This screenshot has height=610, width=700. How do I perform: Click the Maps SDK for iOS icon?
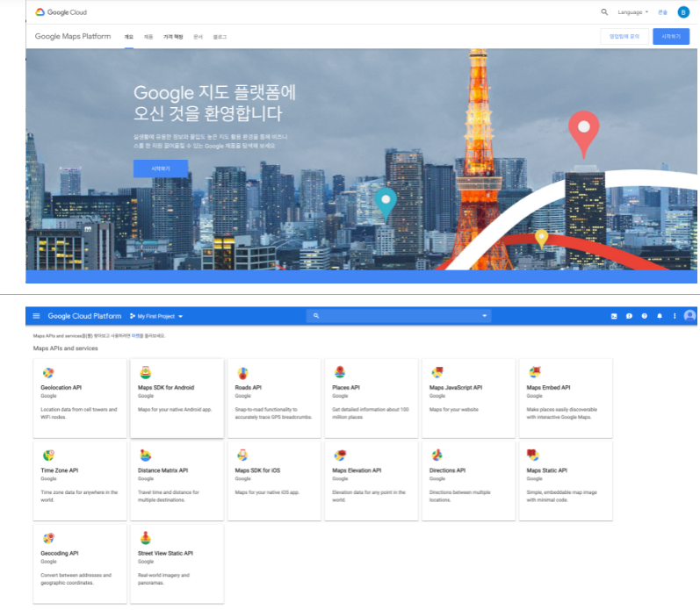[x=242, y=456]
